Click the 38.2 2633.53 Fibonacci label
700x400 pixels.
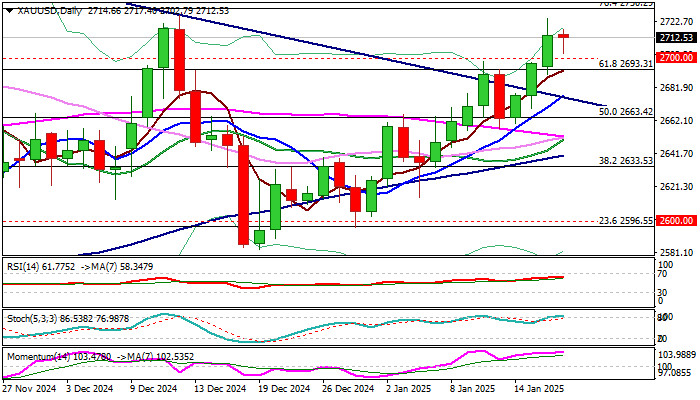click(625, 161)
